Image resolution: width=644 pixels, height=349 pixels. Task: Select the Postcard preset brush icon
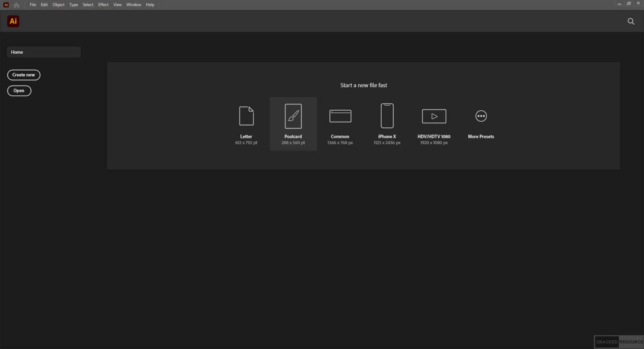(x=293, y=116)
